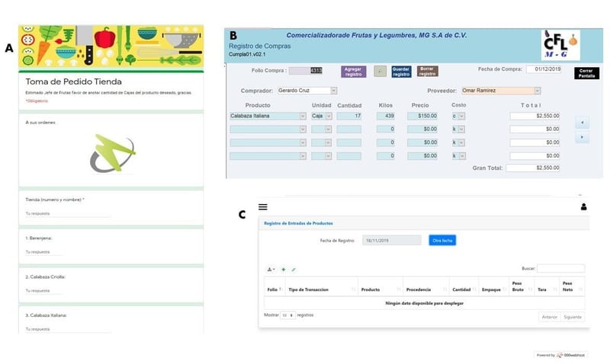
Task: Click the Calabaza Italiana answer field in the form
Action: (68, 329)
